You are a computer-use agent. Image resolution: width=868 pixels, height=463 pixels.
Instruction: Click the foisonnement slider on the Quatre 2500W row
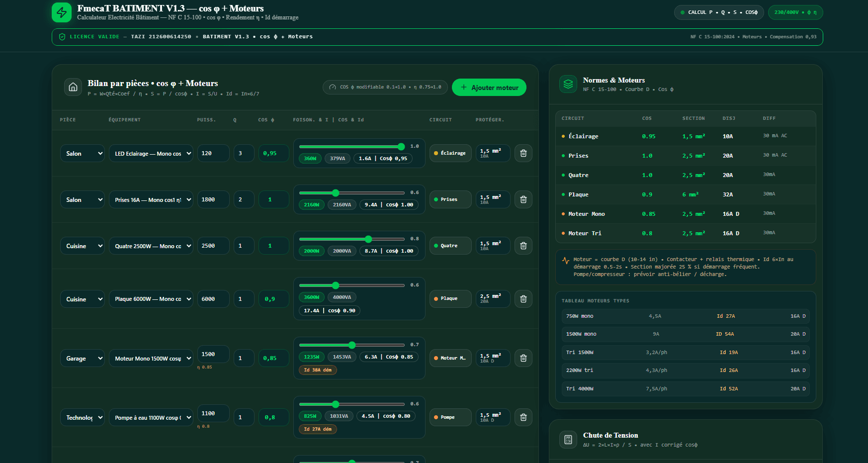coord(352,239)
